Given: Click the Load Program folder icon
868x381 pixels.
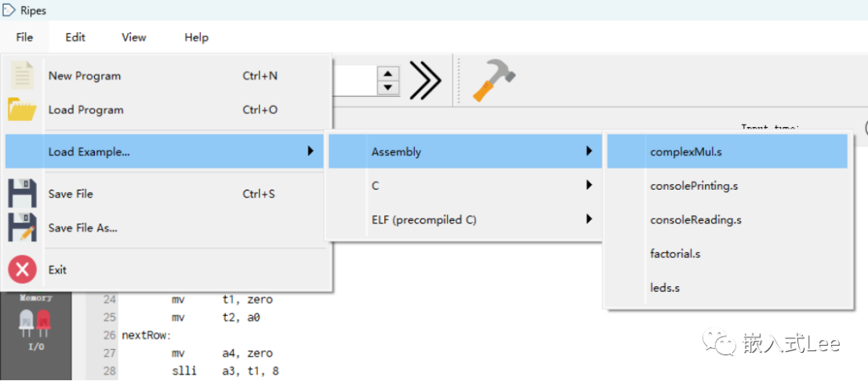Looking at the screenshot, I should tap(22, 109).
